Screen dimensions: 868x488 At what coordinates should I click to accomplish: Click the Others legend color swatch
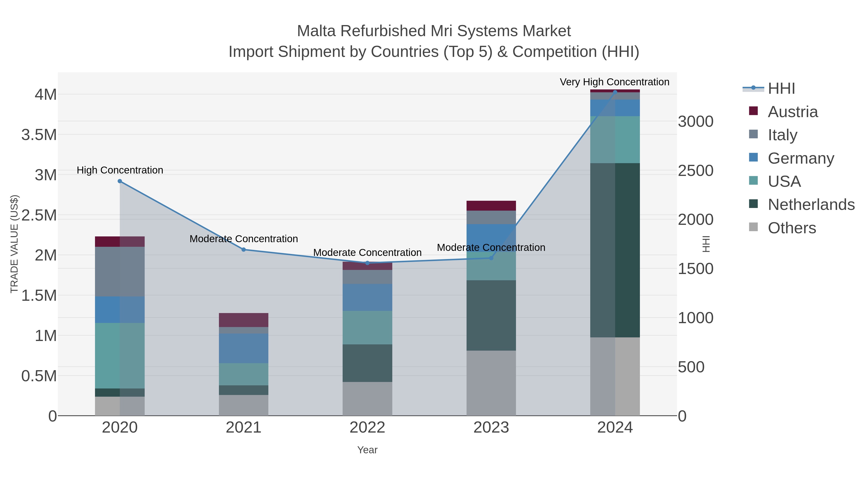tap(753, 227)
